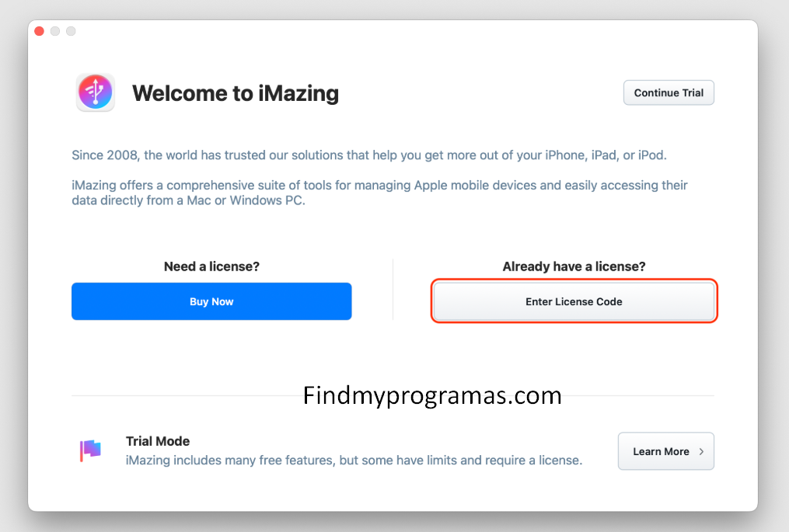Viewport: 789px width, 532px height.
Task: Click the Findmyprogramas.com watermark text
Action: [x=432, y=395]
